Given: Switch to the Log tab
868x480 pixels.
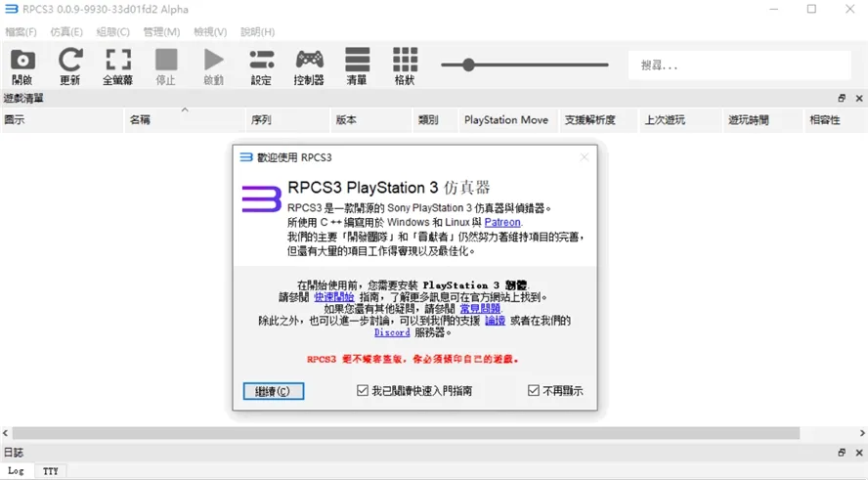Looking at the screenshot, I should (16, 471).
